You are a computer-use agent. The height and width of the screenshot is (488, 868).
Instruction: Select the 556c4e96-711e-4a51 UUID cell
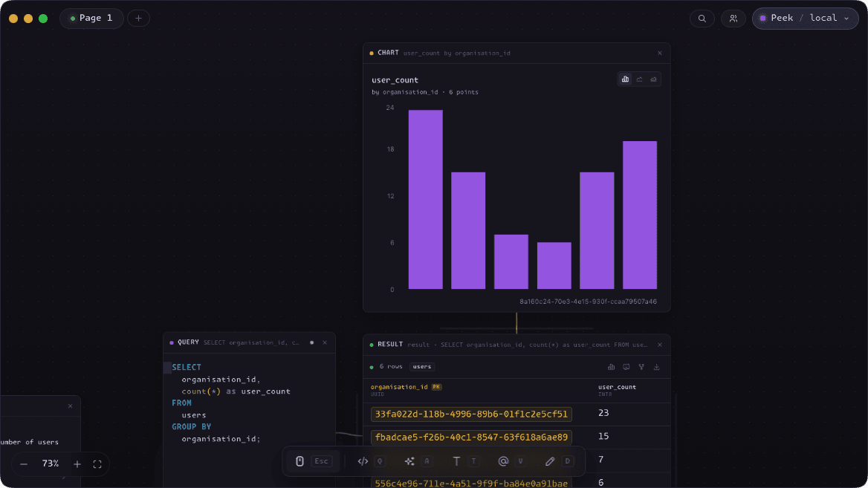471,483
